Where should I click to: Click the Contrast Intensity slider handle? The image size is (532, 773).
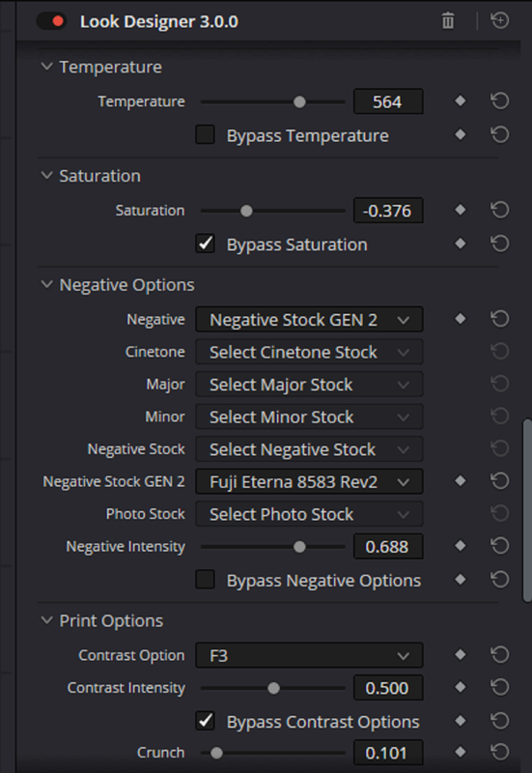273,688
